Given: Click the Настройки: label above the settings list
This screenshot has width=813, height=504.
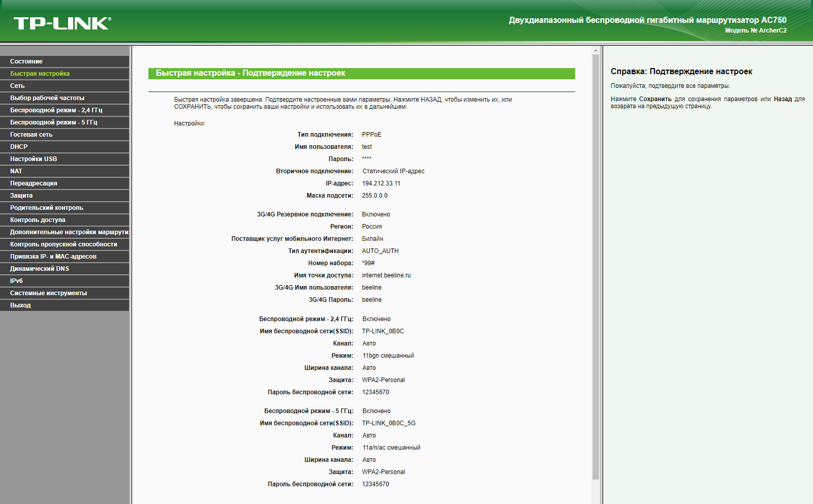Looking at the screenshot, I should [x=190, y=123].
